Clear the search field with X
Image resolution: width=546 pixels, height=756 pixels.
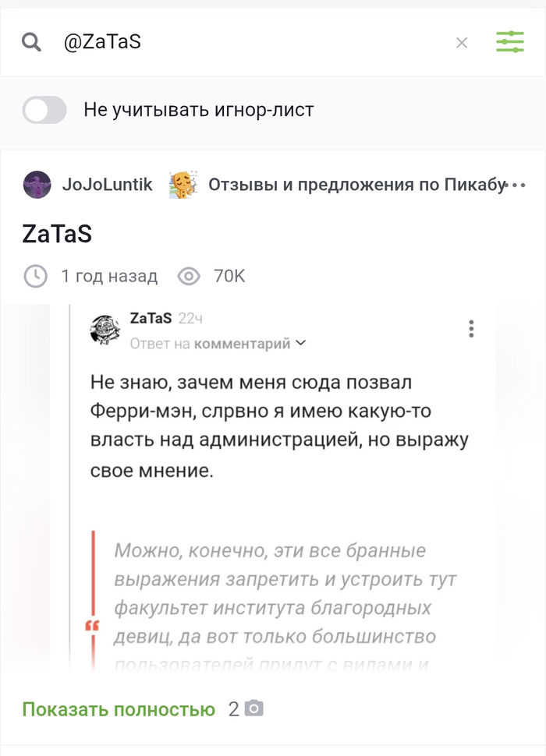[x=462, y=42]
